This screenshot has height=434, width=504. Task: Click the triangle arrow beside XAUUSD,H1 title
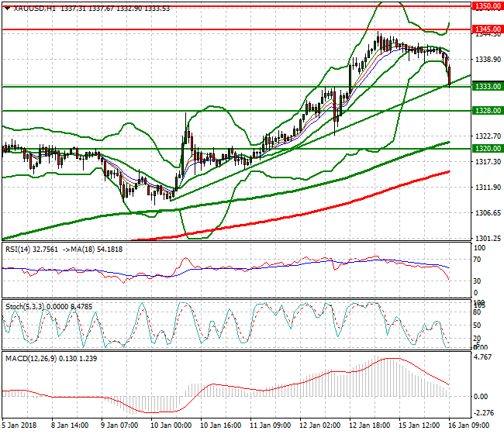[8, 8]
